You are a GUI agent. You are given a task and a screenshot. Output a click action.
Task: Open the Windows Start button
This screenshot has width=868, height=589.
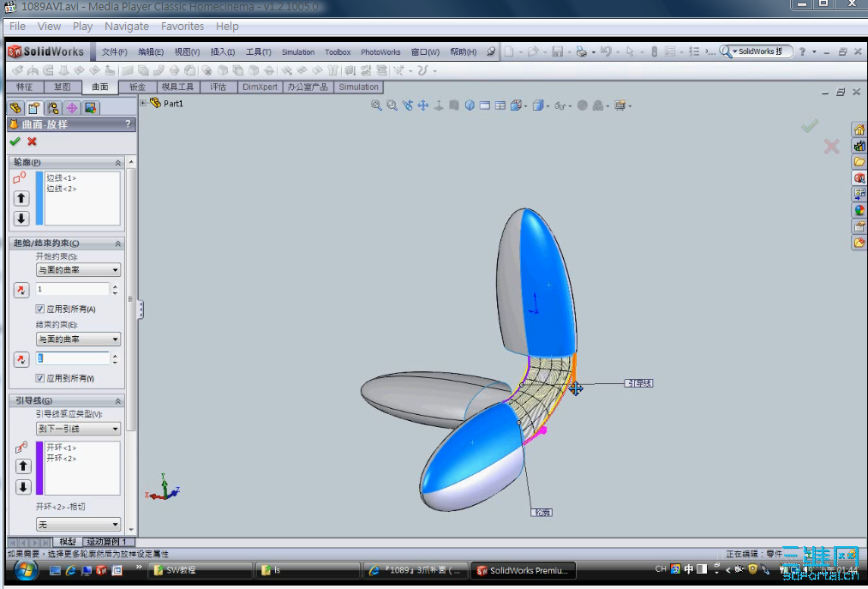[24, 569]
